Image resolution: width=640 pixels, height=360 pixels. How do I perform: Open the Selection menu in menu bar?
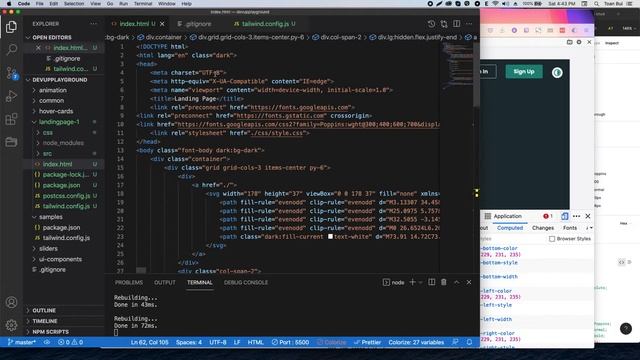click(74, 4)
